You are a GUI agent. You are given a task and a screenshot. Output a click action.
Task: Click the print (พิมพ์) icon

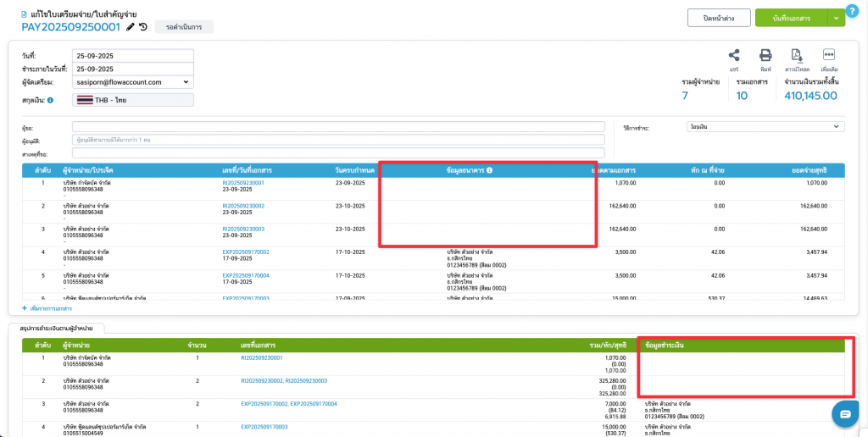(765, 55)
